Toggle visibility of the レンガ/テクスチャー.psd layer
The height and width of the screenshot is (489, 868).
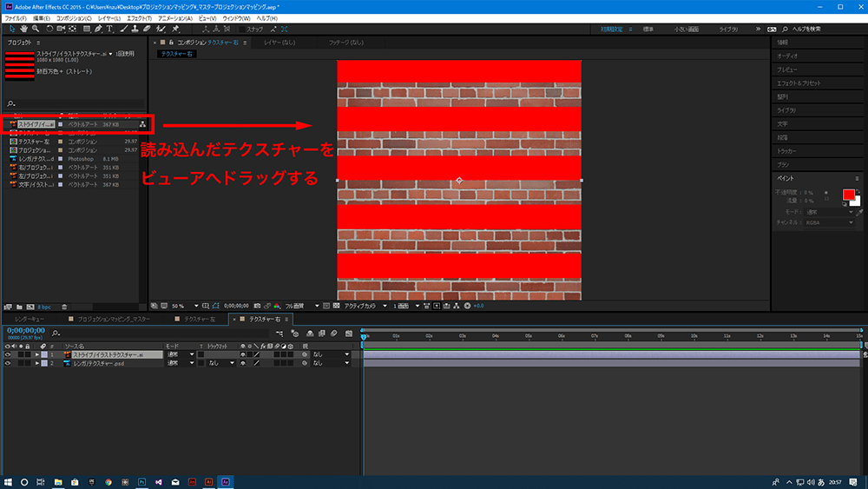tap(8, 363)
